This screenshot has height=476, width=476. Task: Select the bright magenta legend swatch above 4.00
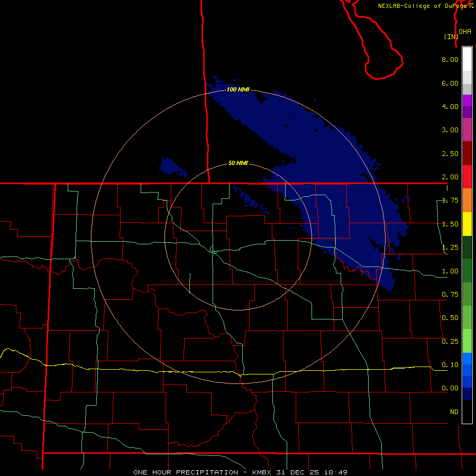[467, 100]
